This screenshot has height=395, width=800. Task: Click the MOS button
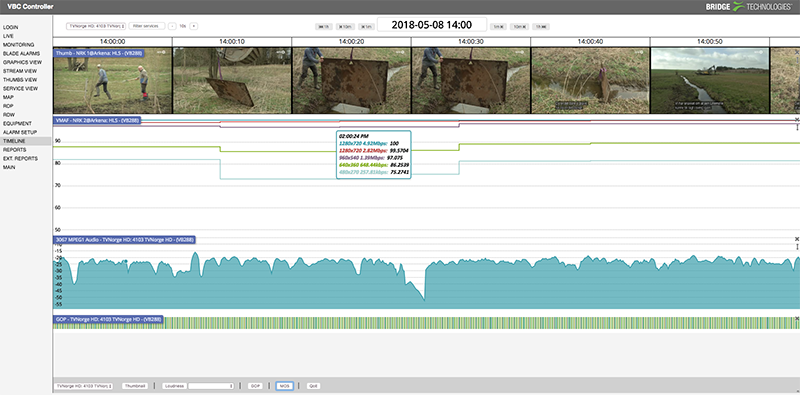(285, 386)
